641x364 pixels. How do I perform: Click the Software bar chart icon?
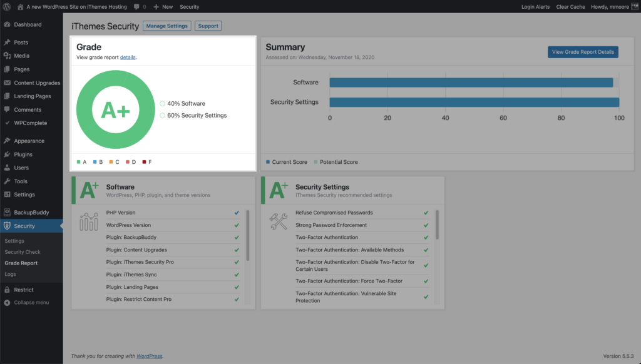point(89,221)
